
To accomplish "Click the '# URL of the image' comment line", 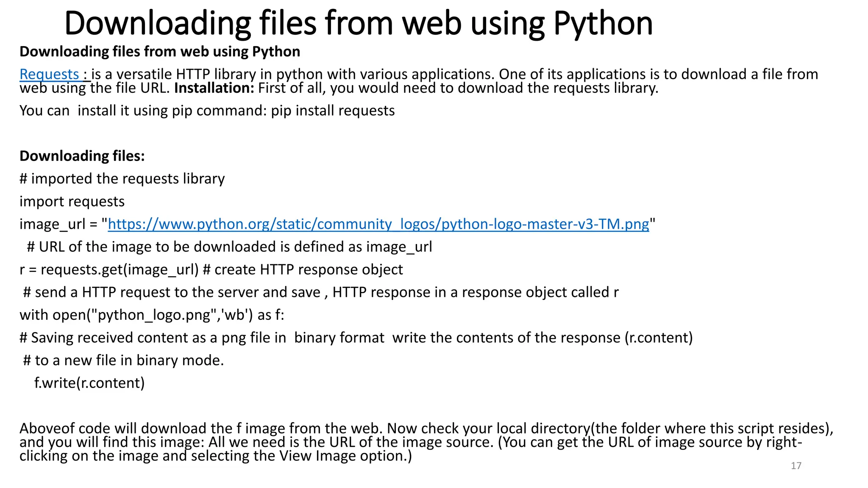I will (229, 247).
